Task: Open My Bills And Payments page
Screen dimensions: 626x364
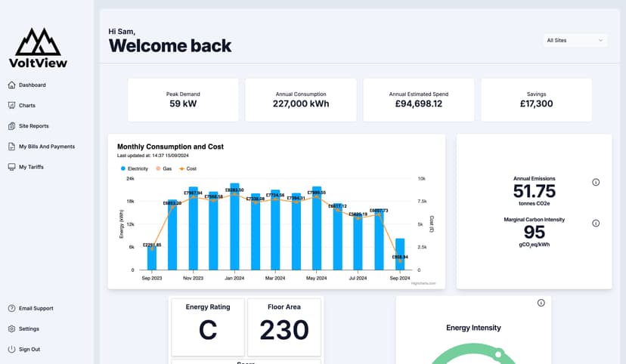Action: pyautogui.click(x=46, y=147)
